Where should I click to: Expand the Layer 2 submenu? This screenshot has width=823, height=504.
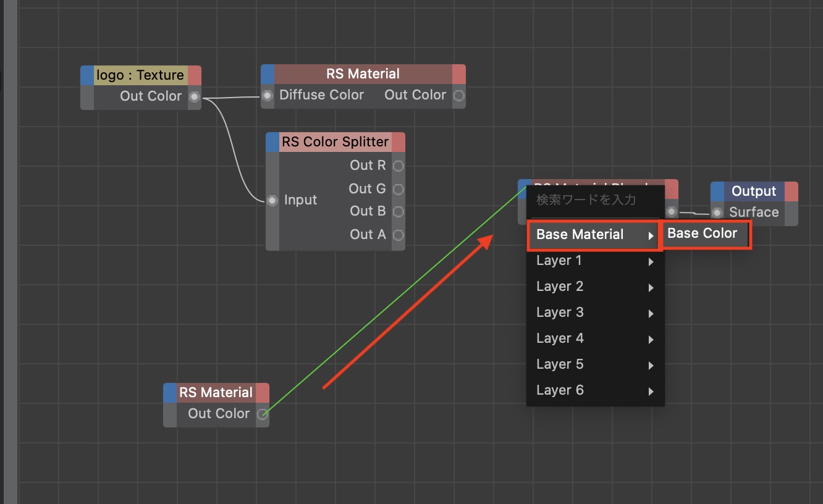(593, 287)
